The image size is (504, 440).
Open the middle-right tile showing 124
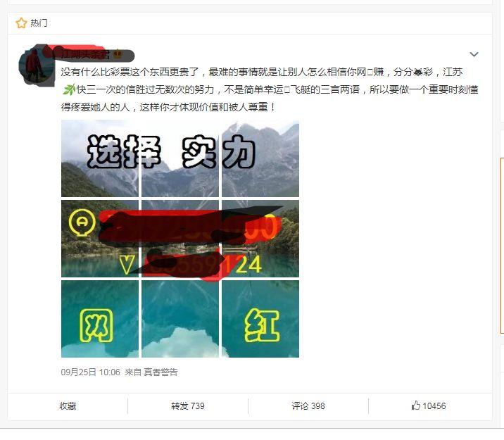pyautogui.click(x=260, y=239)
